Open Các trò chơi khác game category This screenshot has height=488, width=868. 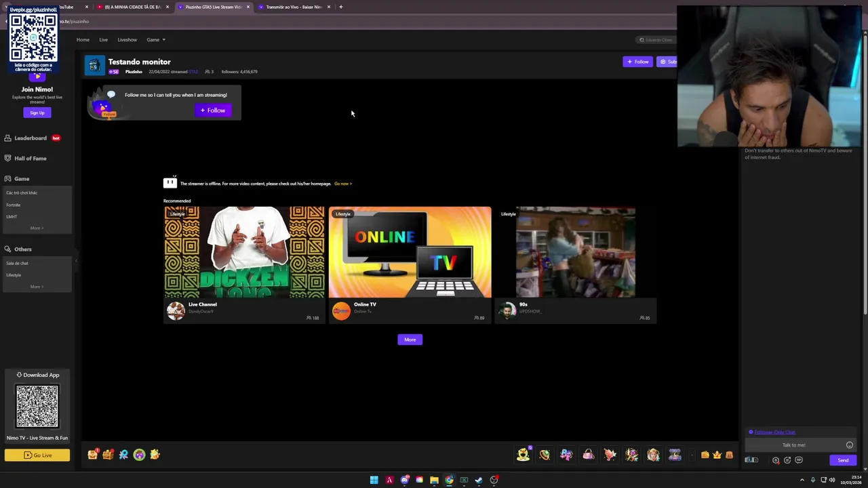click(22, 192)
